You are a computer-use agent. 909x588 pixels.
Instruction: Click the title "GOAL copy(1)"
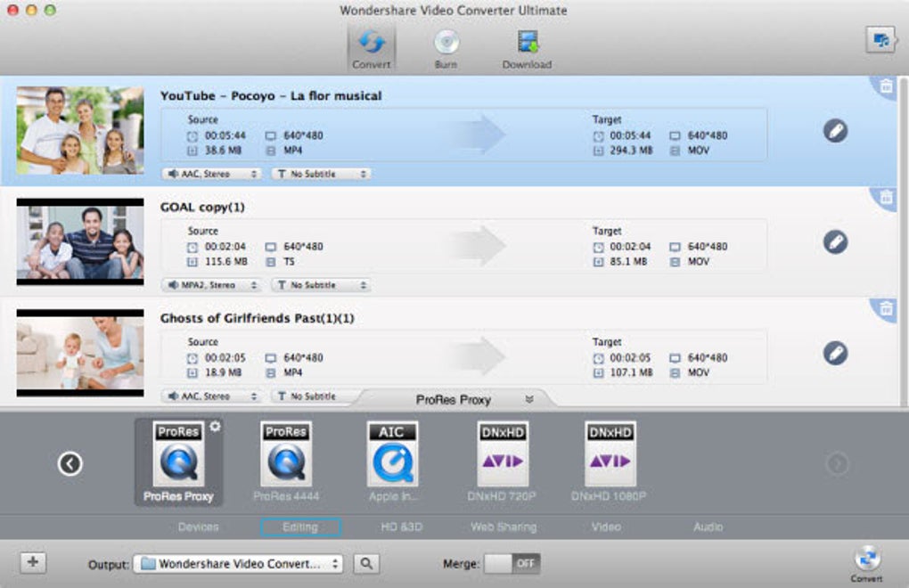[202, 207]
